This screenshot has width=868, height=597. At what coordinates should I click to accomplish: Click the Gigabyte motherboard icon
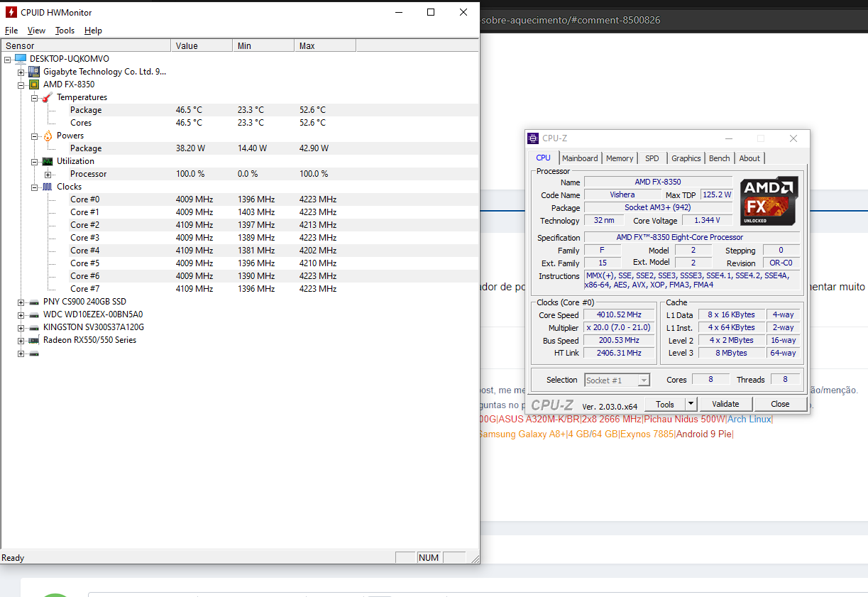34,72
